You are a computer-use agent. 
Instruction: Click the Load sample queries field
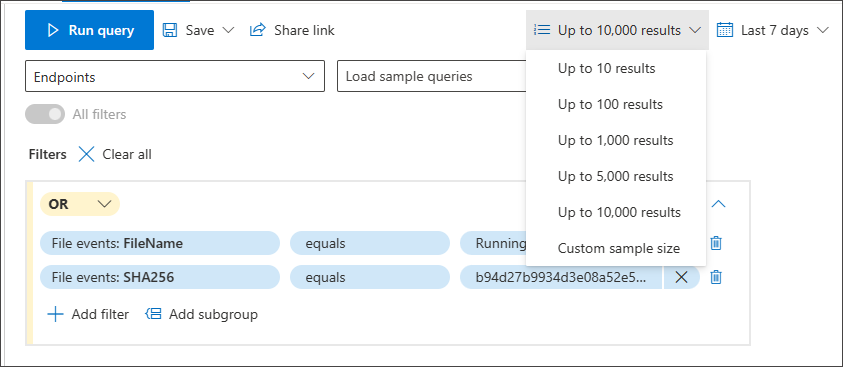(x=432, y=76)
